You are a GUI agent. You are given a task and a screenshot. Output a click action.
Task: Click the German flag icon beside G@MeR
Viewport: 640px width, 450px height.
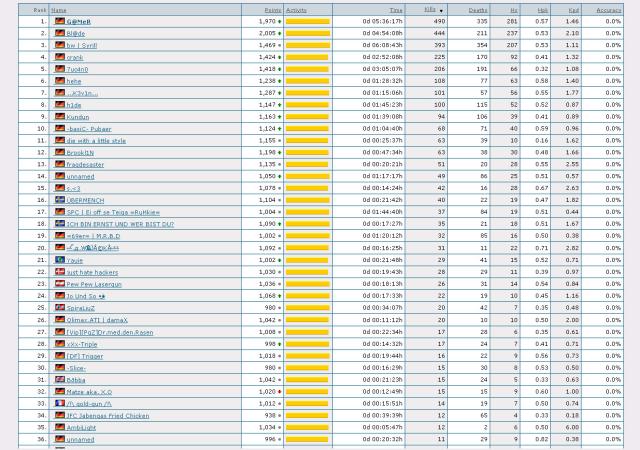(x=59, y=21)
